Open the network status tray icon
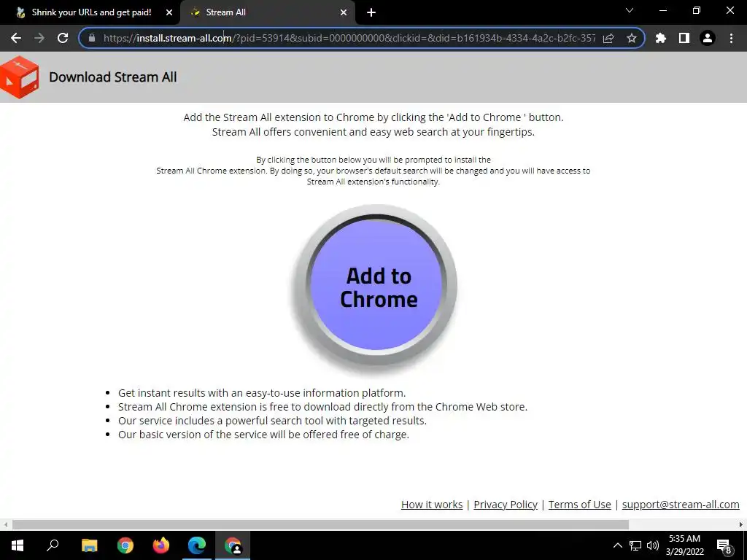 coord(635,545)
